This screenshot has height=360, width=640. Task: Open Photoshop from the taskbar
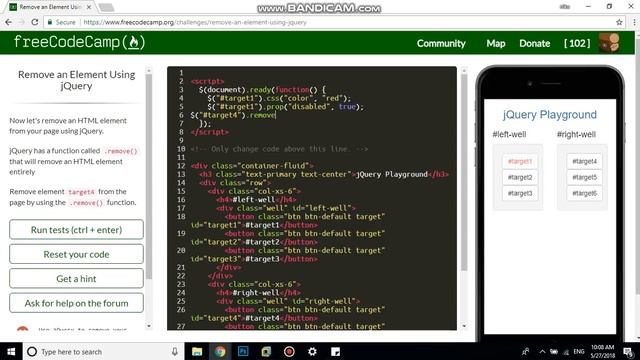click(243, 351)
